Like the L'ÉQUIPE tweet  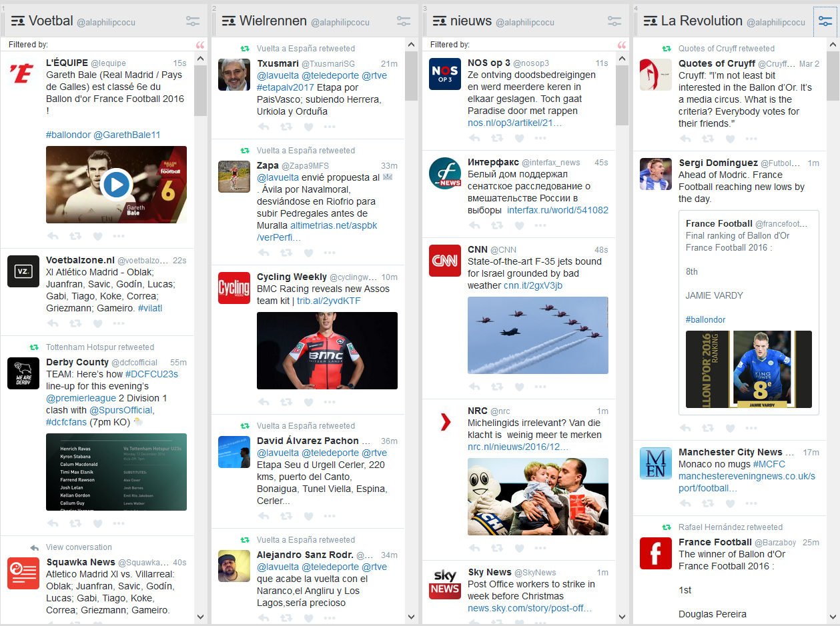[x=97, y=236]
